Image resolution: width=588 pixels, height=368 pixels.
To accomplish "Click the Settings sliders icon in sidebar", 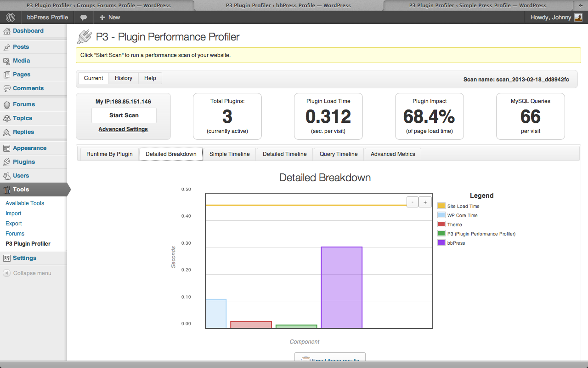I will click(x=6, y=259).
